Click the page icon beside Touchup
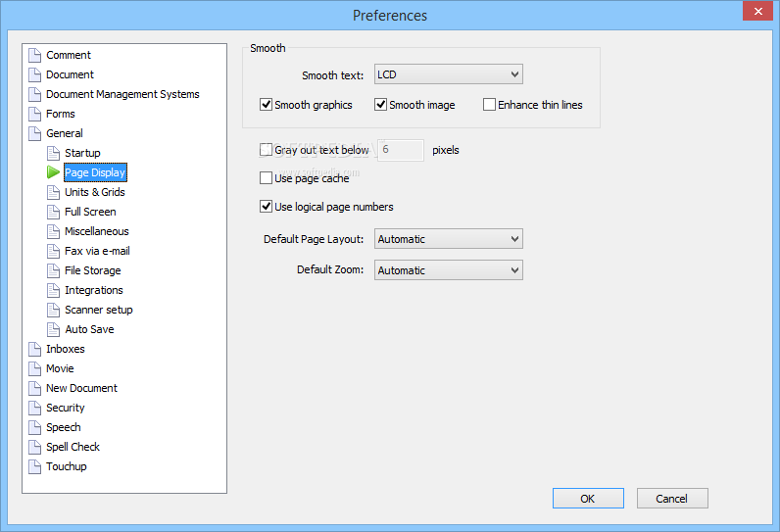Screen dimensions: 780x532 (35, 466)
